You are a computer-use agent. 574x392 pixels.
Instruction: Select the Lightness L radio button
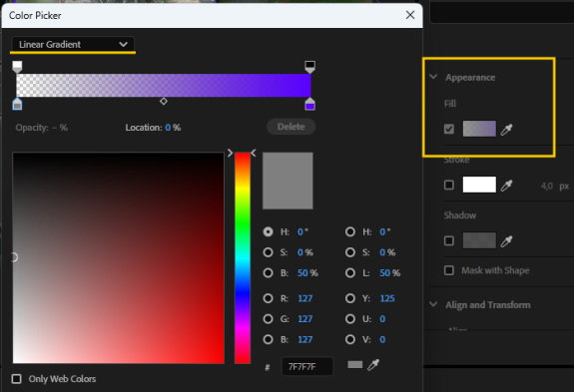pyautogui.click(x=350, y=272)
